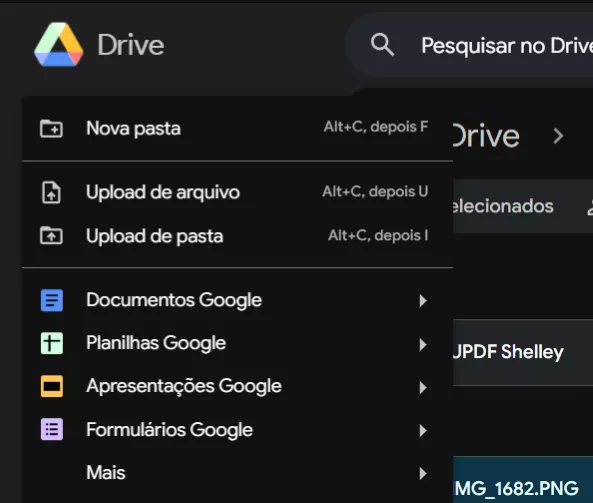Select Nova pasta menu entry
The height and width of the screenshot is (503, 593).
click(238, 129)
